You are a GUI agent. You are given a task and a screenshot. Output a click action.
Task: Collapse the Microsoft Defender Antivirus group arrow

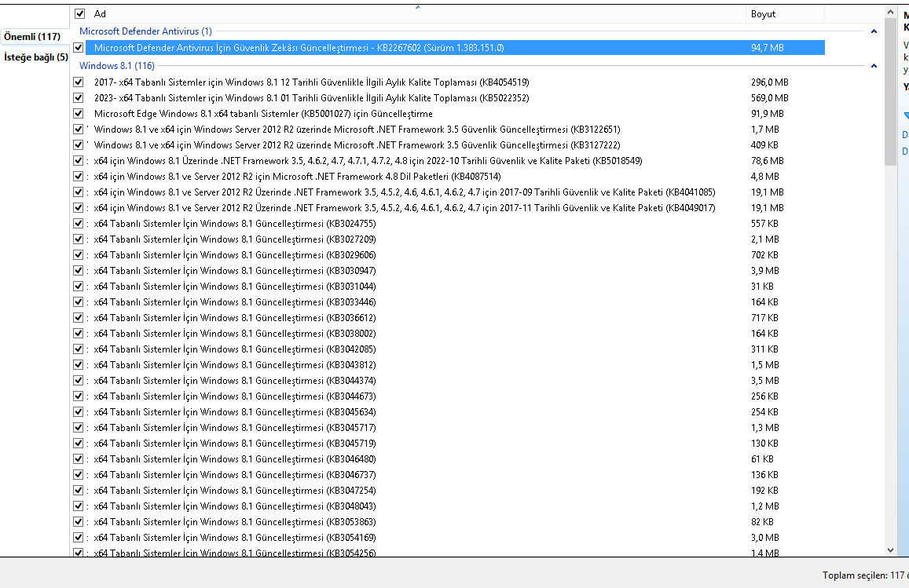[874, 31]
